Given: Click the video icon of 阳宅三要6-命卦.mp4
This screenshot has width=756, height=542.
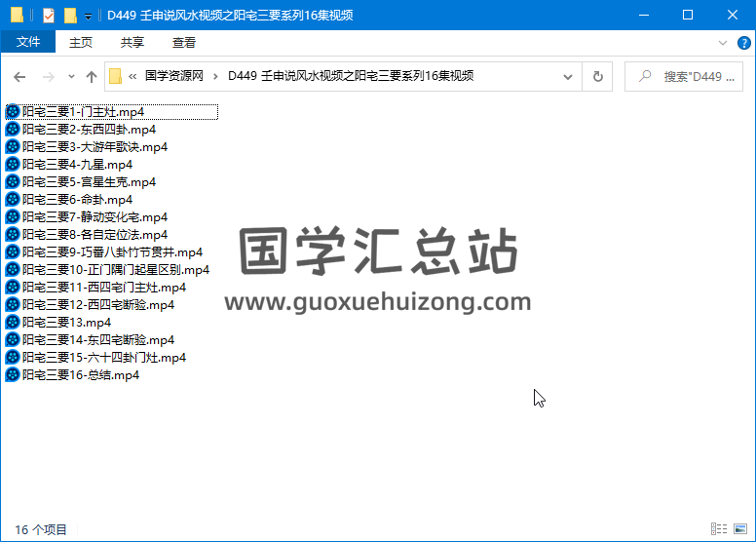Looking at the screenshot, I should pyautogui.click(x=13, y=199).
